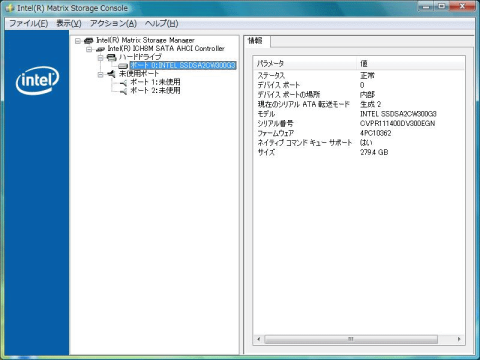Open the ファイル(F) menu

click(29, 23)
